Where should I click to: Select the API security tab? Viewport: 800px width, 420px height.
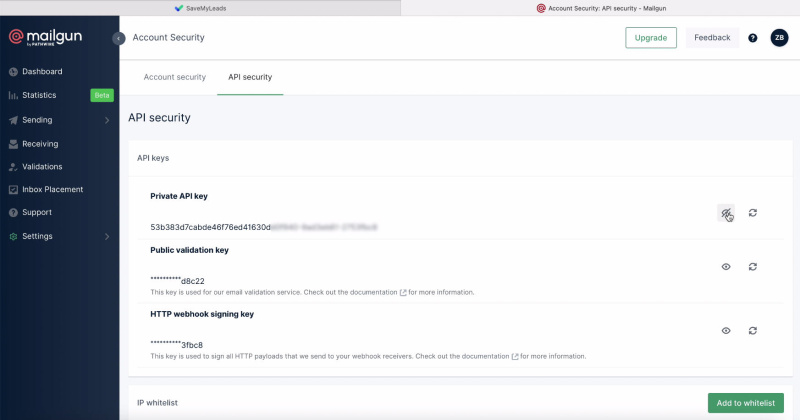pos(250,77)
